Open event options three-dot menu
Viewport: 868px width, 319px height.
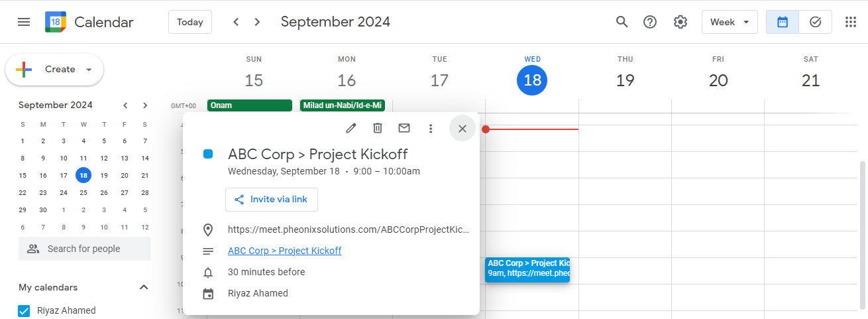point(431,128)
